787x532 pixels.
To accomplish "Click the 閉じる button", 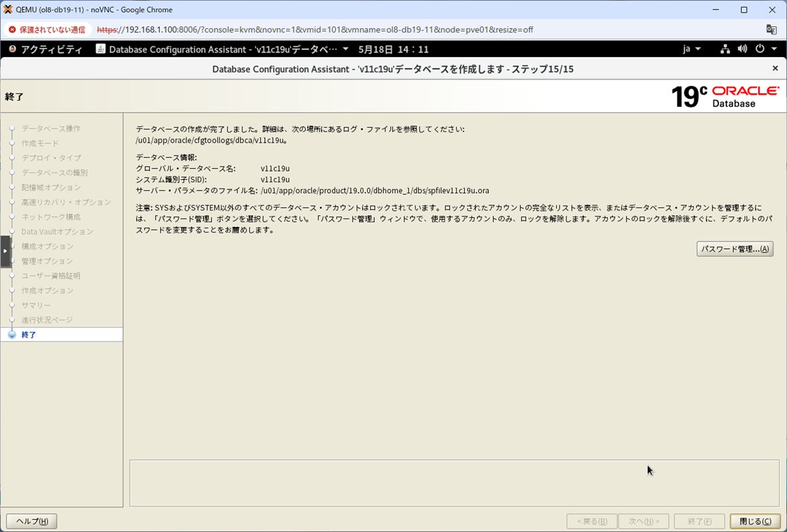I will pyautogui.click(x=755, y=521).
